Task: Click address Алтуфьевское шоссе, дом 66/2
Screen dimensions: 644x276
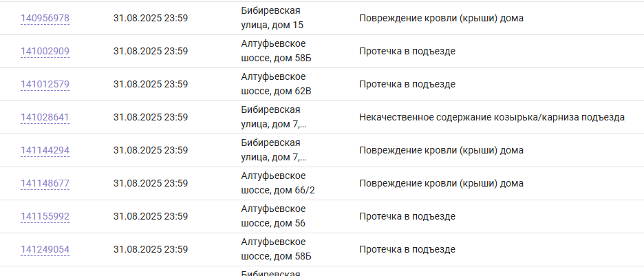Action: click(278, 183)
